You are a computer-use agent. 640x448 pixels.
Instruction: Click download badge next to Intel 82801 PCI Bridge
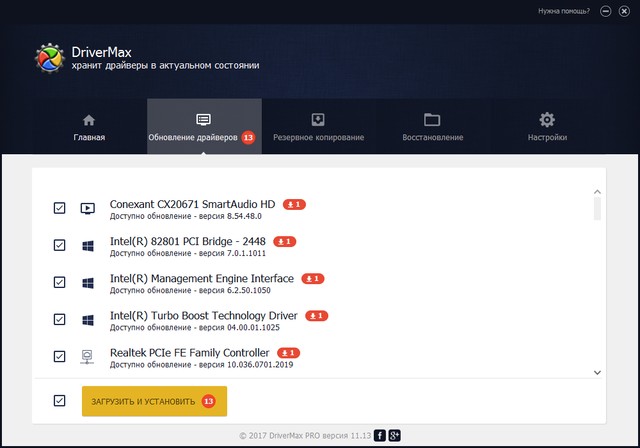[284, 242]
